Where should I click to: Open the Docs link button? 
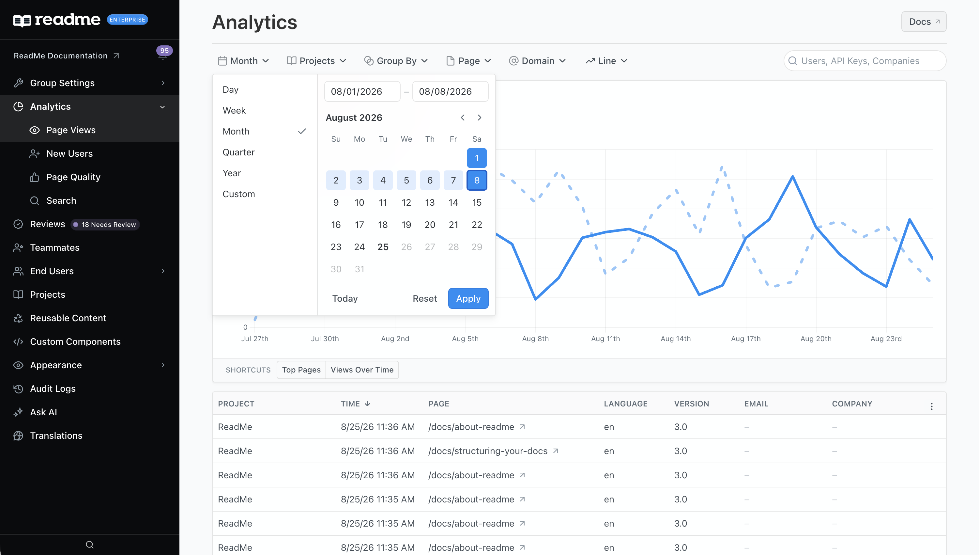[x=923, y=22]
